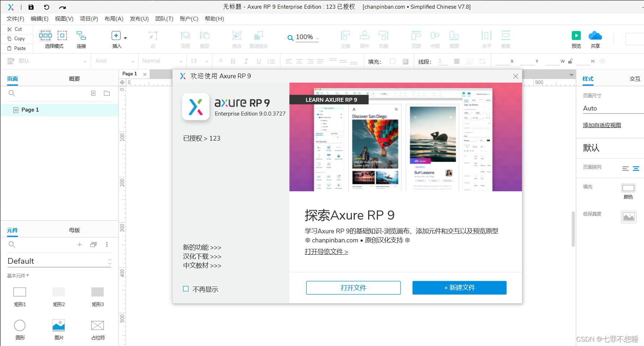Open the 默认 widget style dropdown
Image resolution: width=644 pixels, height=346 pixels.
tap(47, 61)
